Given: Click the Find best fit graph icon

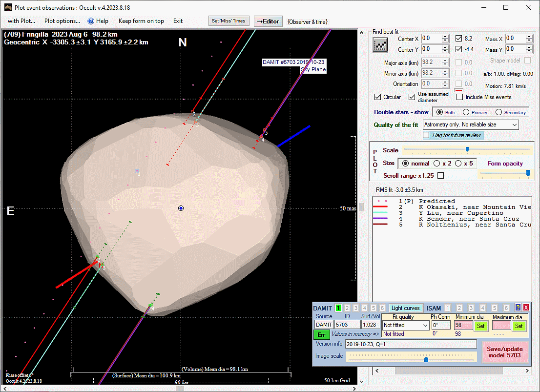Looking at the screenshot, I should coord(380,45).
